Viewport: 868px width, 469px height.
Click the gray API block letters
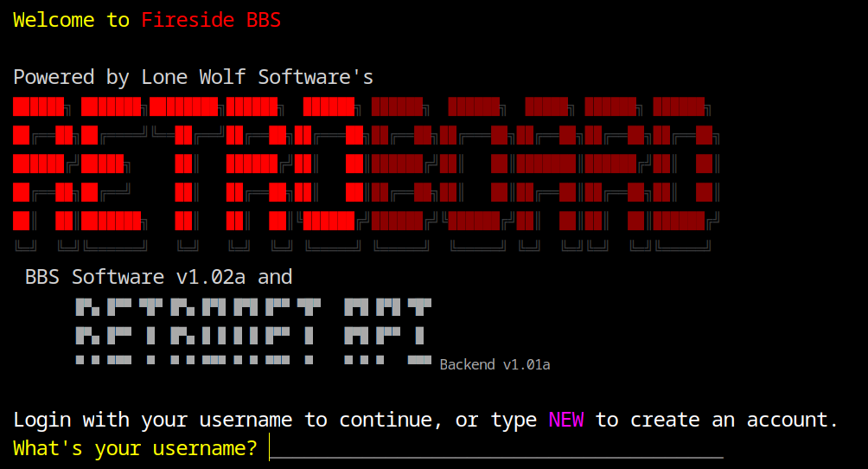387,331
